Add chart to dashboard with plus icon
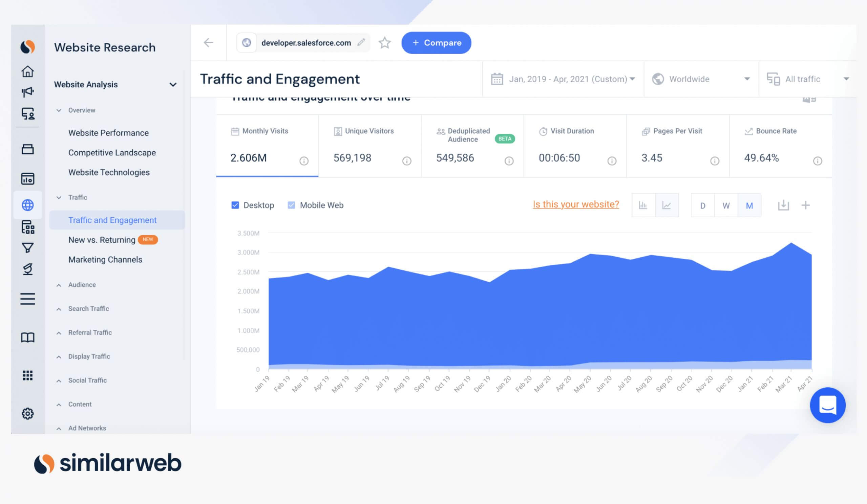This screenshot has width=867, height=504. 805,205
